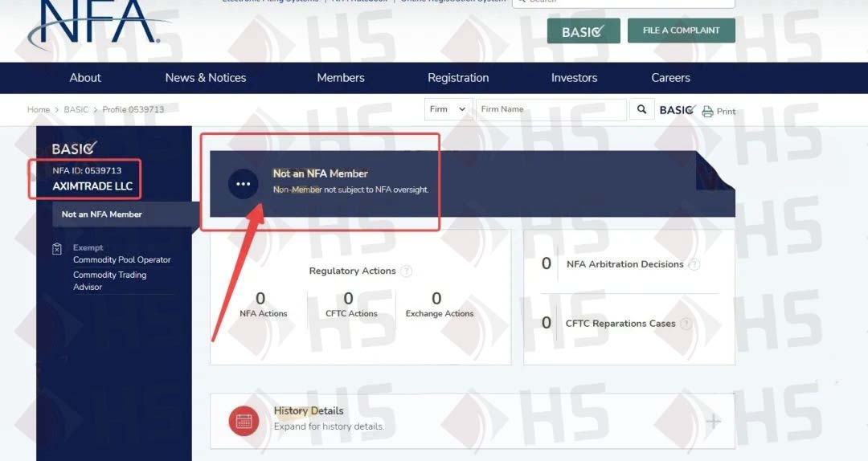
Task: Open the About menu
Action: pos(85,78)
